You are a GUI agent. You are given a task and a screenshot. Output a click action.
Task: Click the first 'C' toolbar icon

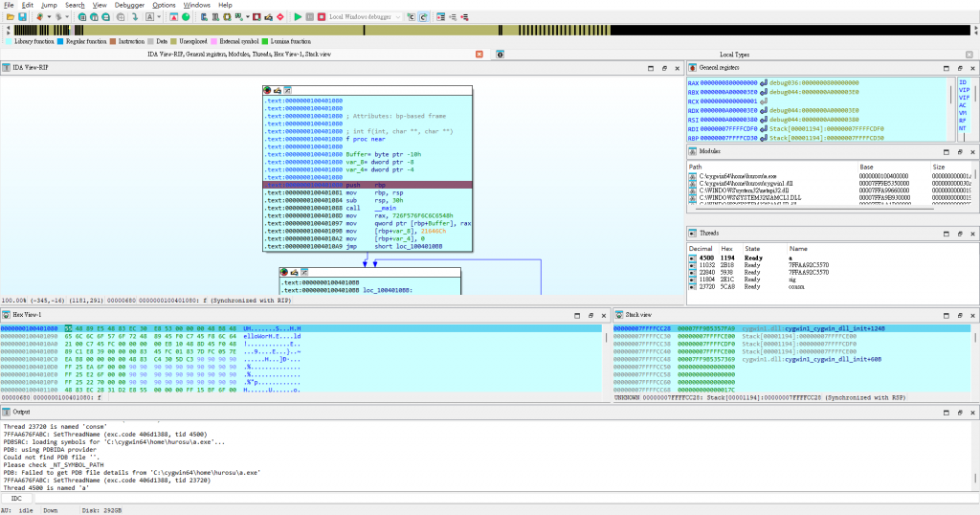[x=412, y=17]
